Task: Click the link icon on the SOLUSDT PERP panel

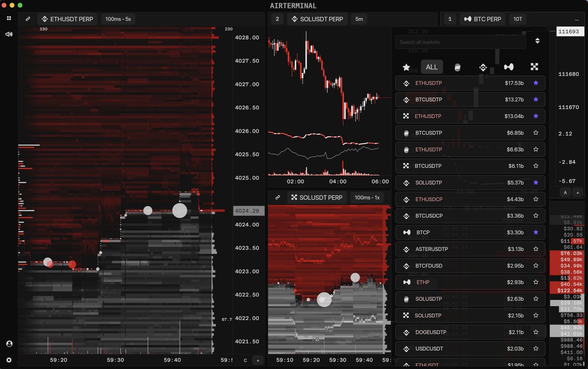Action: [x=278, y=197]
